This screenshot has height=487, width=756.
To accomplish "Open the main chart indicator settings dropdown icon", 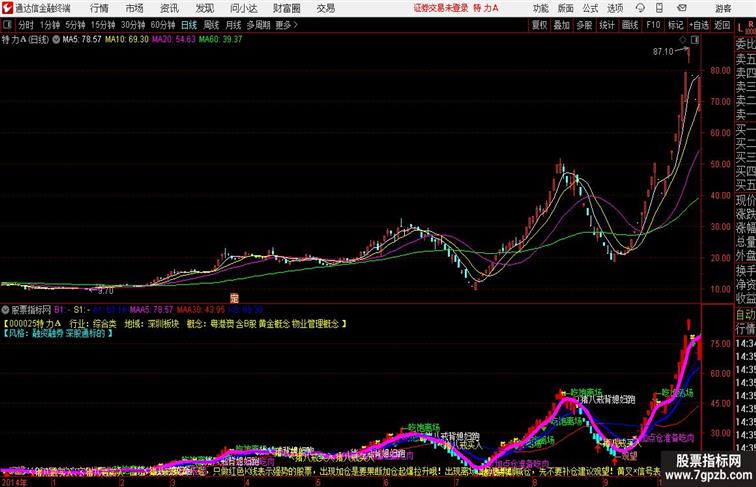I will [56, 40].
